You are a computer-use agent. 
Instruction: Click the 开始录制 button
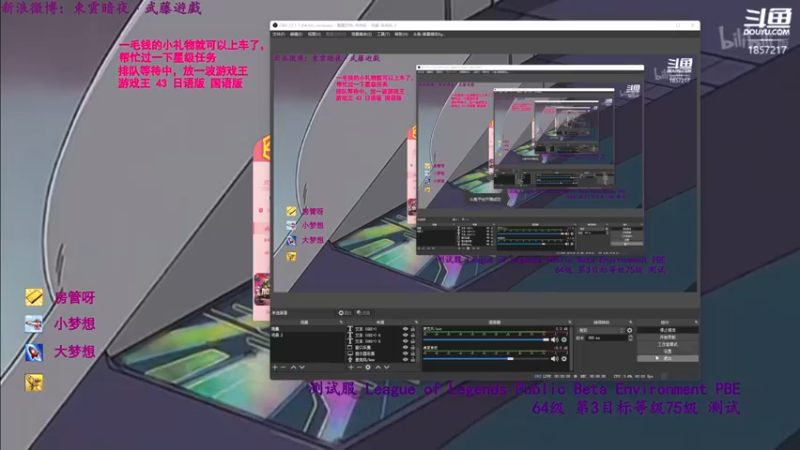(x=668, y=337)
